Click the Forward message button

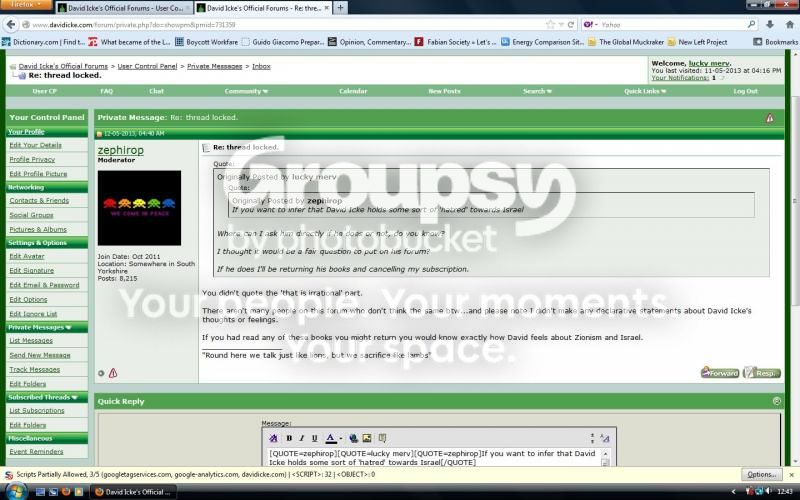pyautogui.click(x=719, y=372)
